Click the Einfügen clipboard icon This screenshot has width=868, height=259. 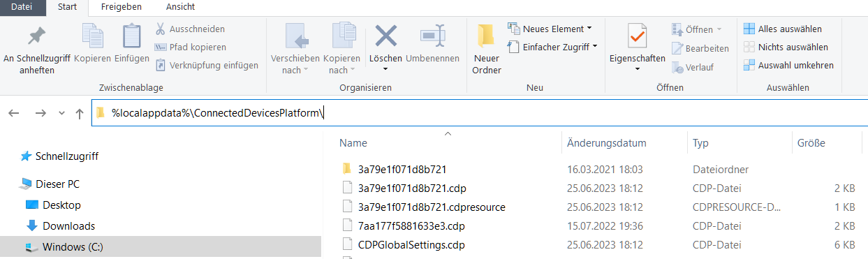(x=131, y=36)
